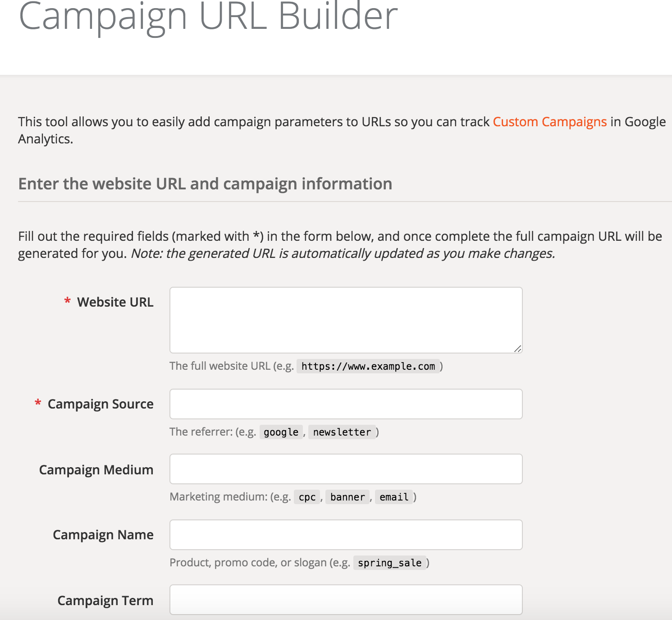Click the spring_sale example code tag
This screenshot has width=672, height=620.
coord(389,563)
